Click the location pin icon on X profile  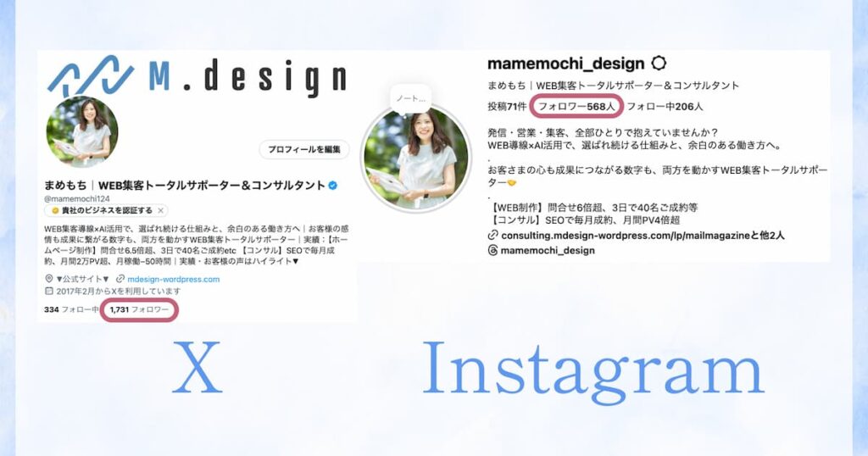[48, 279]
